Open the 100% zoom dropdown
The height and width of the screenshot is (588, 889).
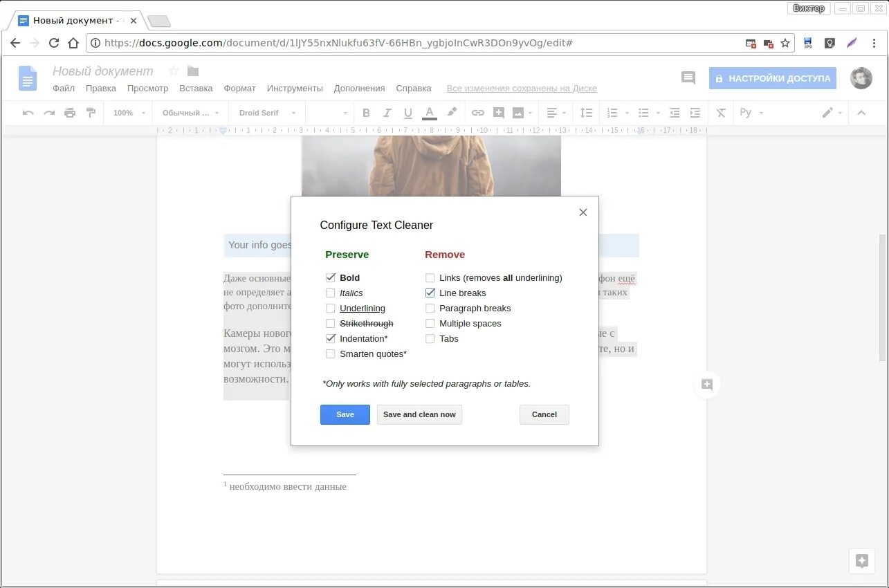[130, 113]
